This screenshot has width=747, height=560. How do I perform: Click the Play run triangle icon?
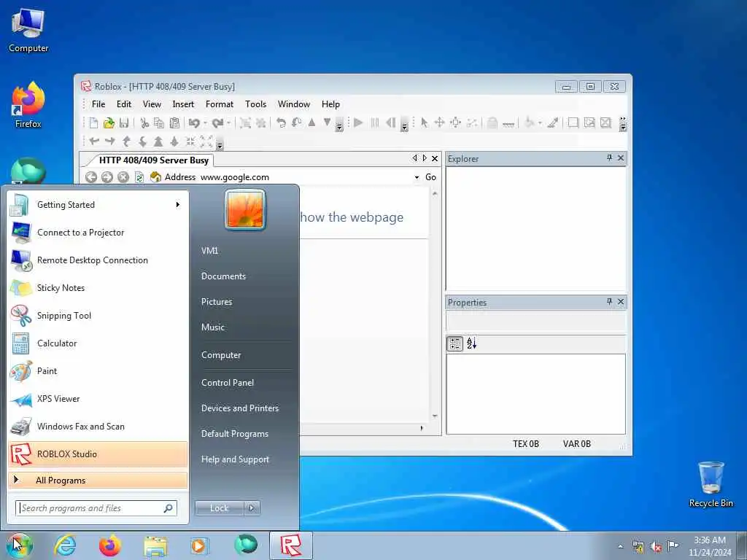click(x=359, y=122)
